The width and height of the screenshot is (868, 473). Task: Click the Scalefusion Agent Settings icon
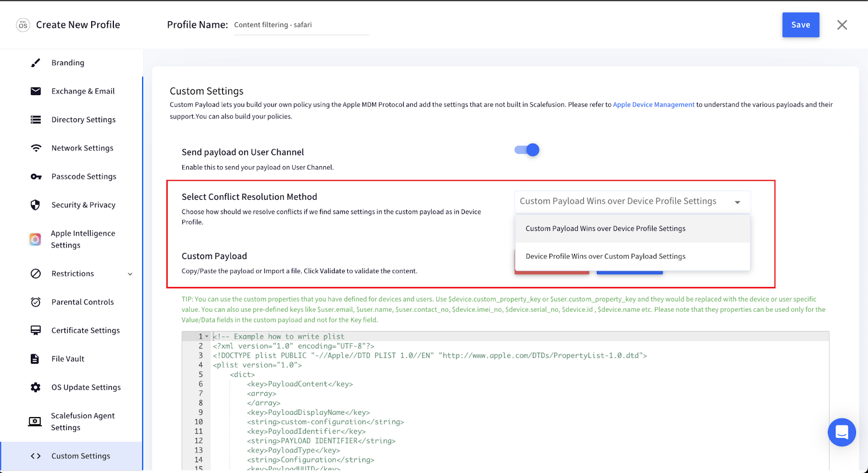point(35,421)
